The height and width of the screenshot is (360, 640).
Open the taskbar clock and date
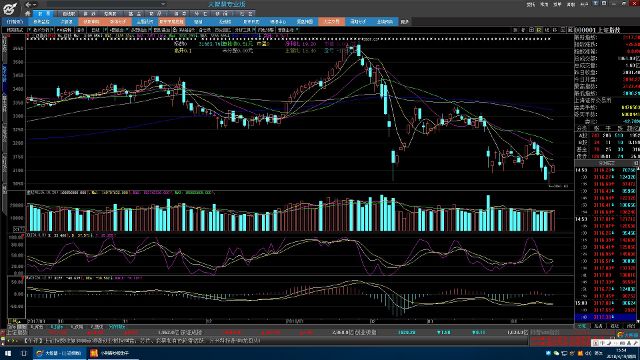pyautogui.click(x=621, y=353)
